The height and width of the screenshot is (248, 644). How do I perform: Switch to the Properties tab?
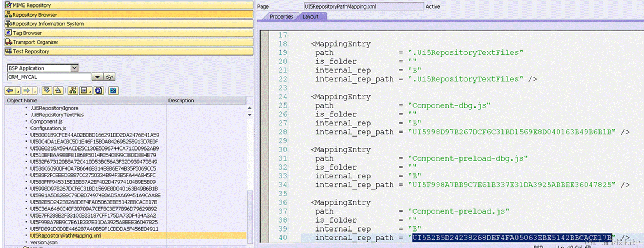click(x=281, y=16)
